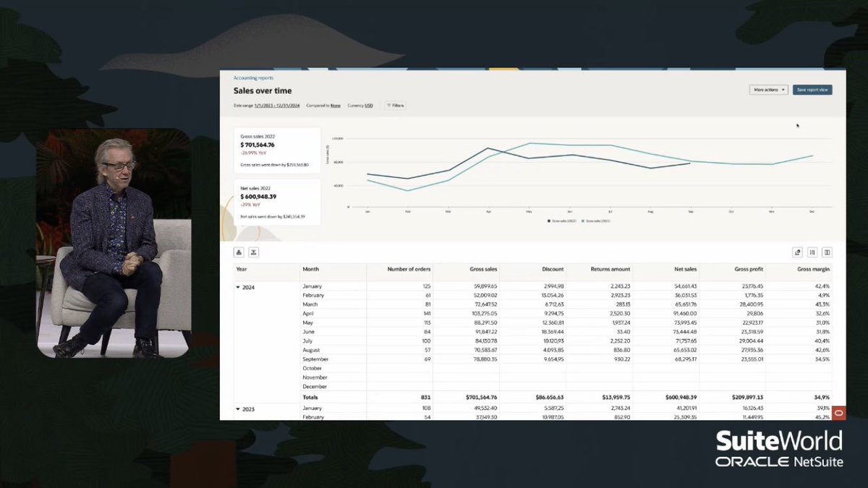The width and height of the screenshot is (868, 488).
Task: Click the layout panel icon above Gross margin
Action: pyautogui.click(x=827, y=252)
